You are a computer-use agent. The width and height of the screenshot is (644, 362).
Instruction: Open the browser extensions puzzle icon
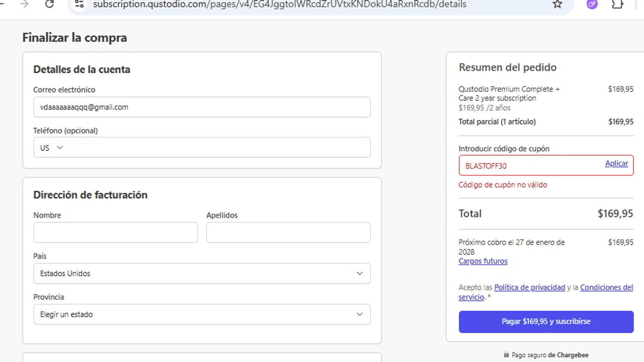point(617,4)
